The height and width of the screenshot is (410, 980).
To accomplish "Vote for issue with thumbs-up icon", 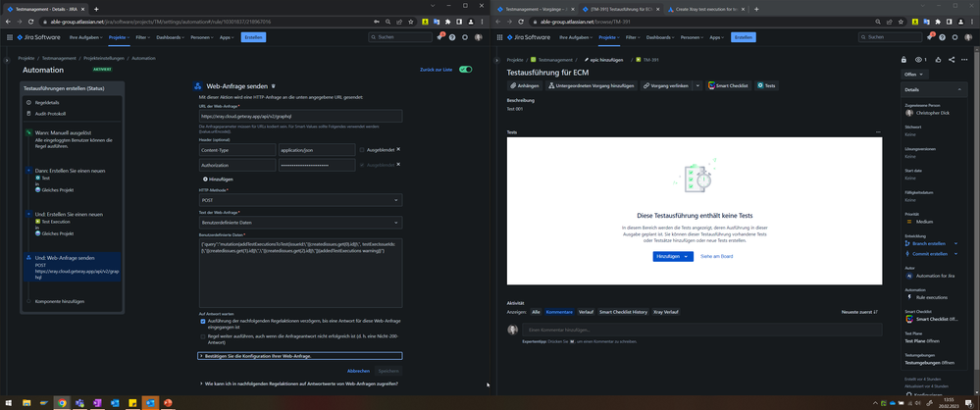I will pyautogui.click(x=940, y=60).
